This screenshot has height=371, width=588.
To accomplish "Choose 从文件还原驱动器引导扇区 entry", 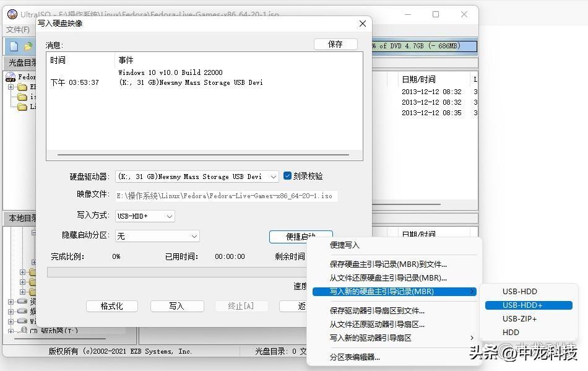I will 377,324.
